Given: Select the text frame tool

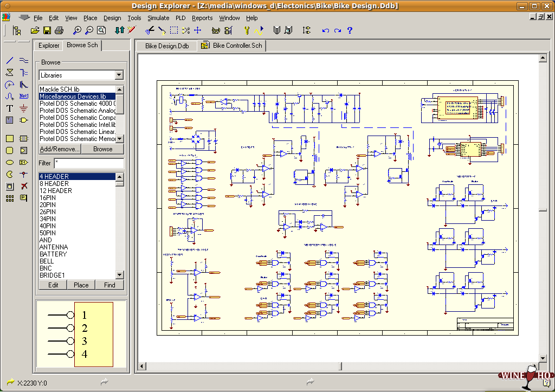Looking at the screenshot, I should click(x=10, y=120).
